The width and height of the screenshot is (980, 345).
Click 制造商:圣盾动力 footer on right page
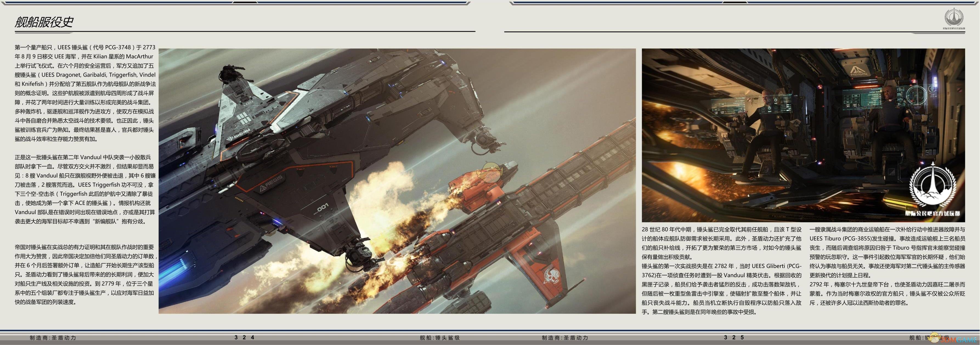[x=565, y=337]
